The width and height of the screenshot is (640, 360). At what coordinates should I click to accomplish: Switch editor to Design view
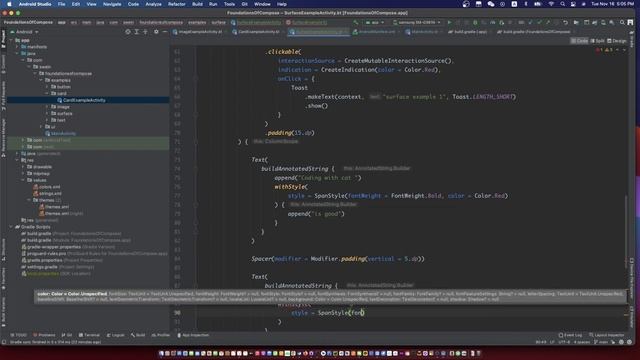(x=617, y=41)
